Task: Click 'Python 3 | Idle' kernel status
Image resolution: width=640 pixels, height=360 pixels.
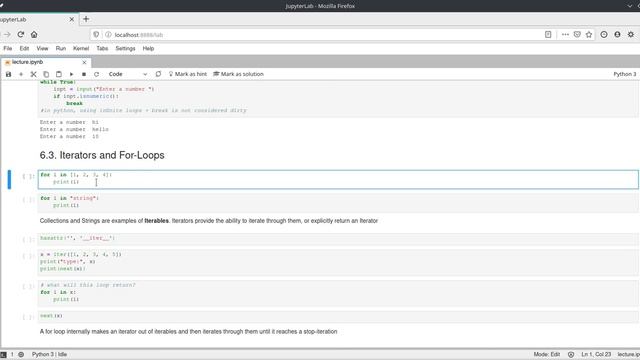Action: pyautogui.click(x=49, y=354)
